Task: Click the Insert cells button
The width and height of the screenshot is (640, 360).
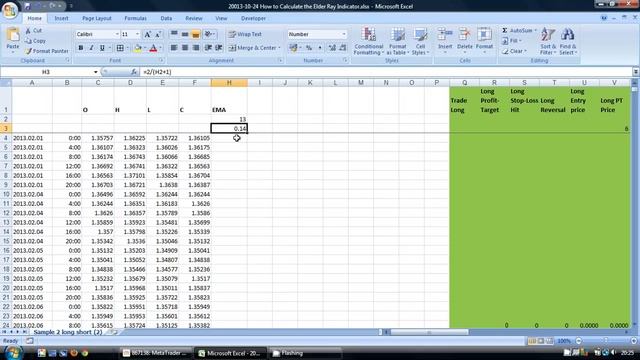Action: tap(445, 41)
